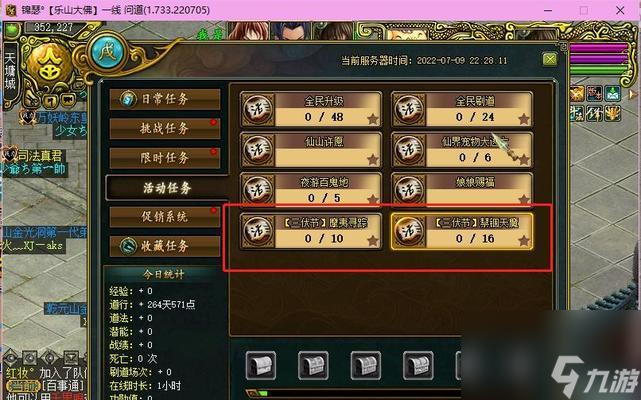Click the 全民刷道 activity icon
641x400 pixels.
pos(409,109)
